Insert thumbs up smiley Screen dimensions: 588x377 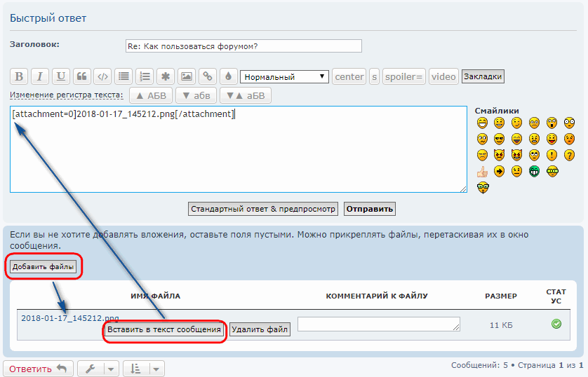482,172
